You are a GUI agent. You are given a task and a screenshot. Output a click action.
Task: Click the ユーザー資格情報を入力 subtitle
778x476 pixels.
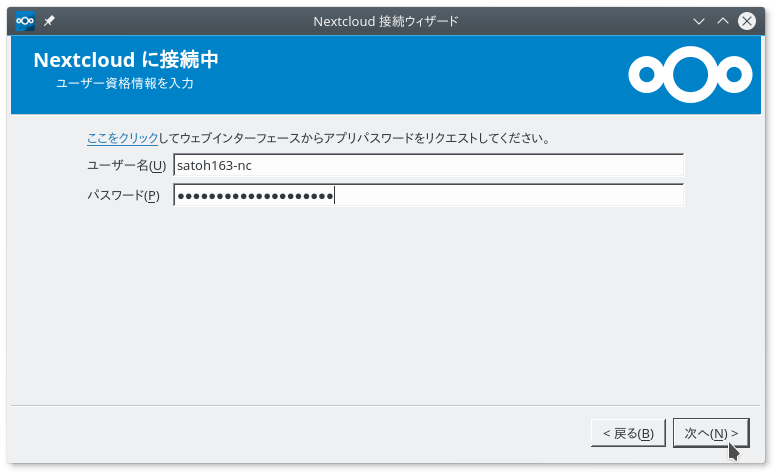point(125,83)
